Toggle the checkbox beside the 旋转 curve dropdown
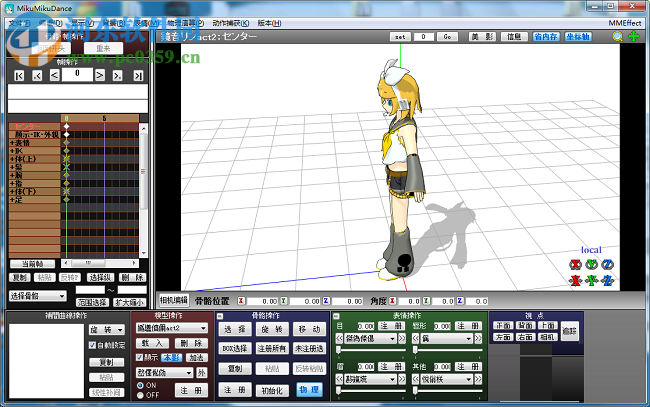 pos(92,345)
